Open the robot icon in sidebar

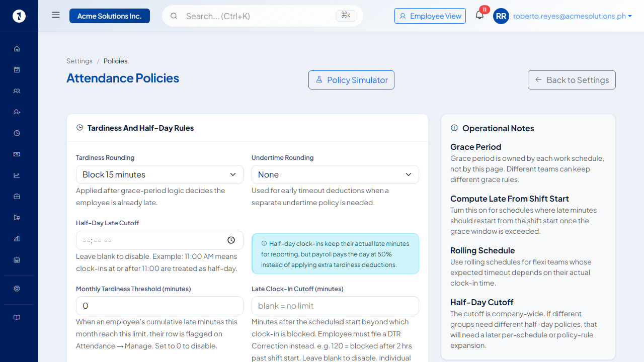click(x=17, y=260)
